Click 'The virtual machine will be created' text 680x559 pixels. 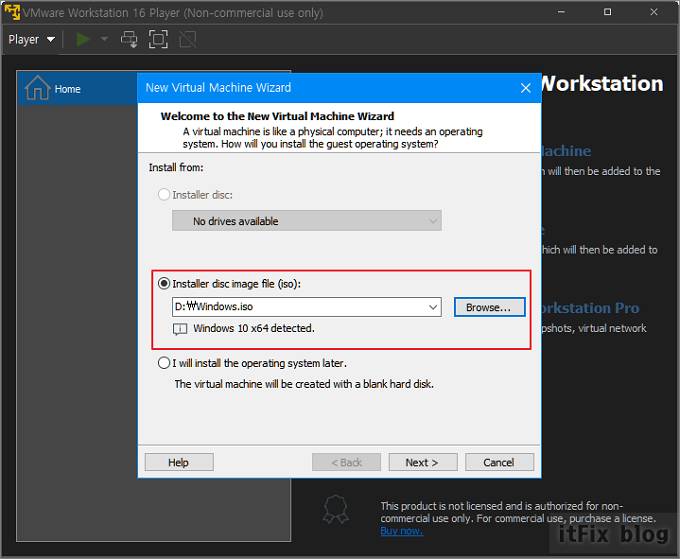[x=304, y=384]
